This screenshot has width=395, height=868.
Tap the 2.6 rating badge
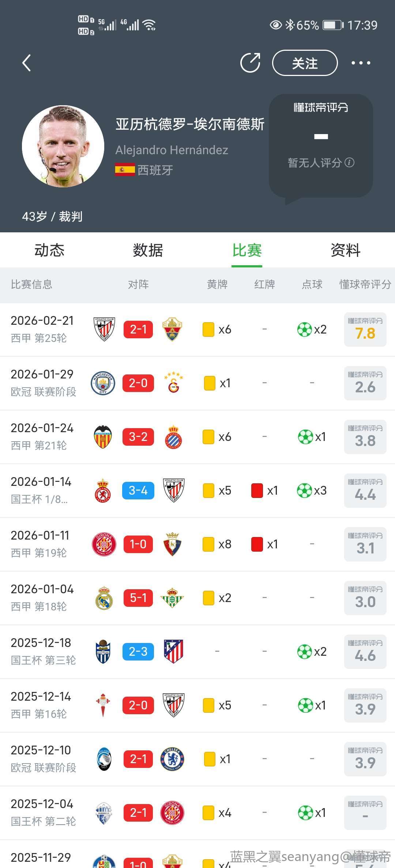pos(365,383)
